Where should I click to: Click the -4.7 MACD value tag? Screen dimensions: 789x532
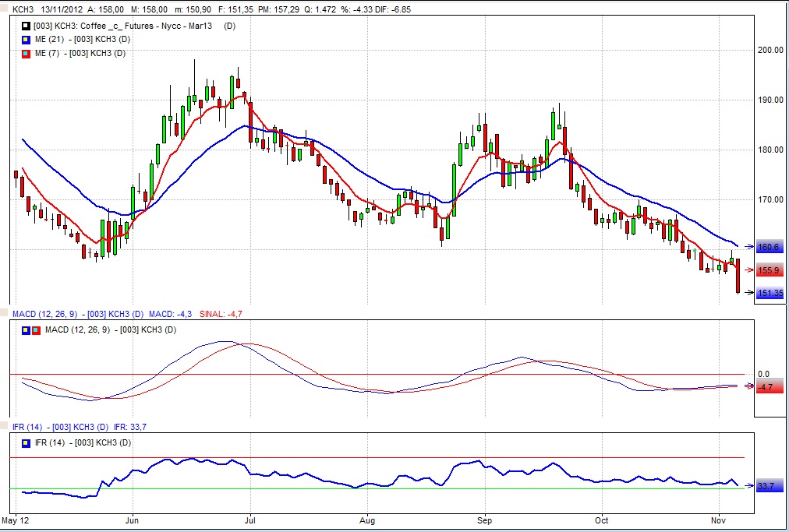click(x=768, y=387)
